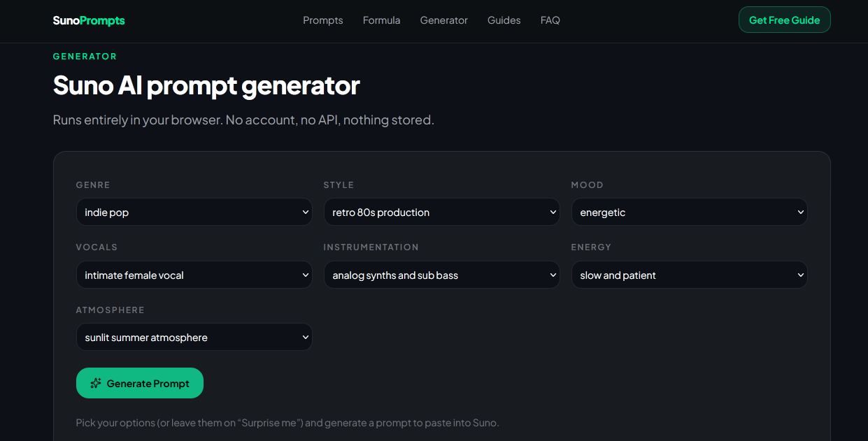Go to the Prompts nav item

point(323,20)
